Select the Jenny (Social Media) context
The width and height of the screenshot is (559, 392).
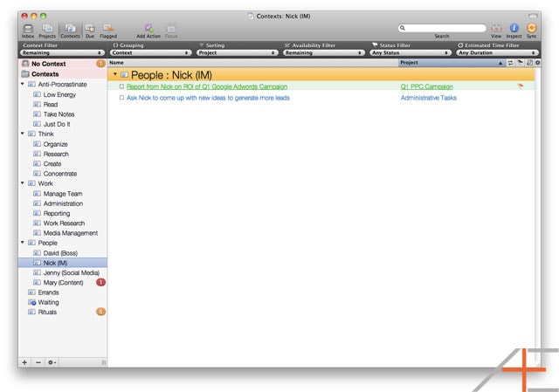(x=72, y=272)
